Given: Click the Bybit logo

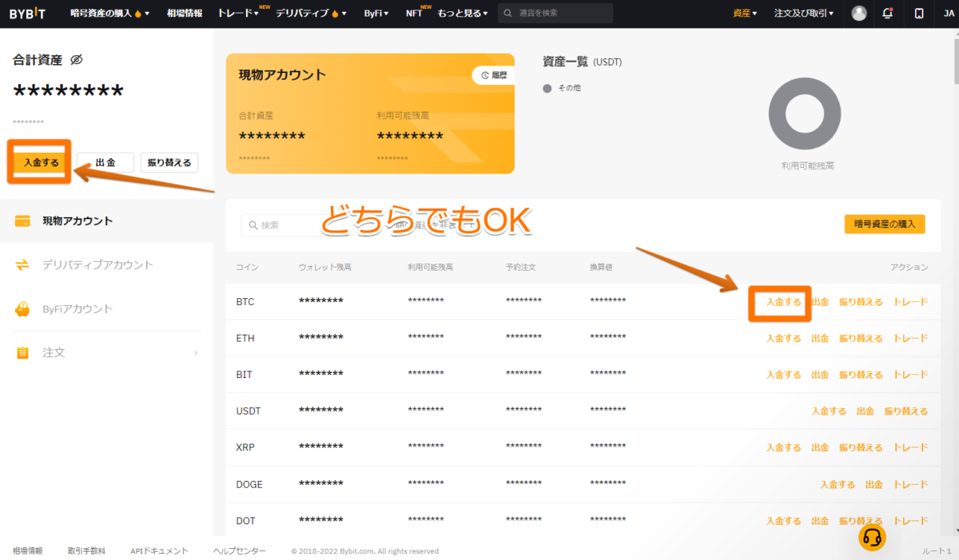Looking at the screenshot, I should [x=28, y=13].
